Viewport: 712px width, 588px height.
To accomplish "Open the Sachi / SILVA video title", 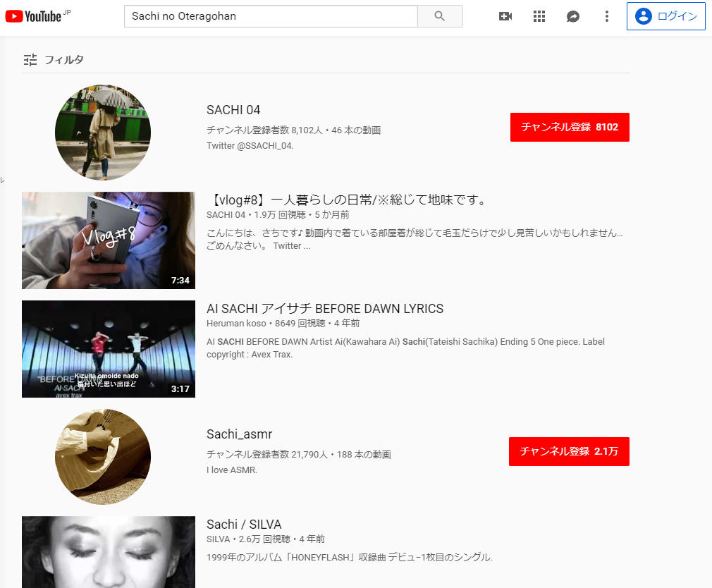I will click(244, 525).
